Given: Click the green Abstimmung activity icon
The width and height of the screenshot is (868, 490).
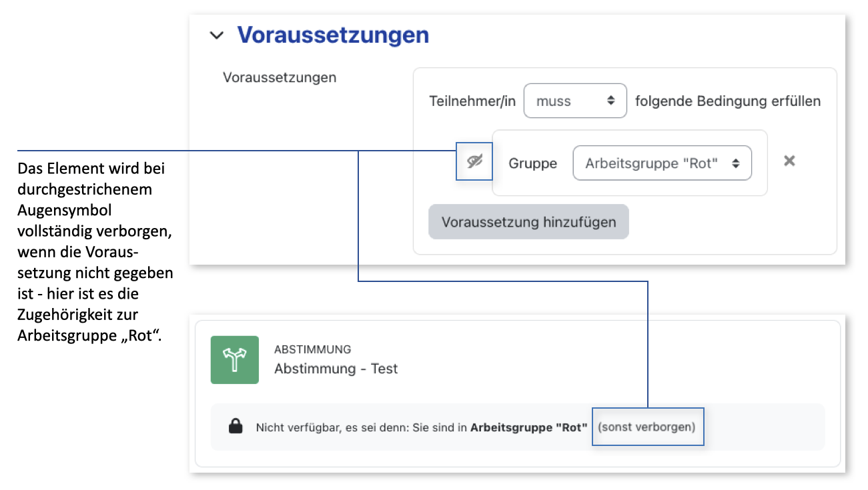Looking at the screenshot, I should click(234, 360).
